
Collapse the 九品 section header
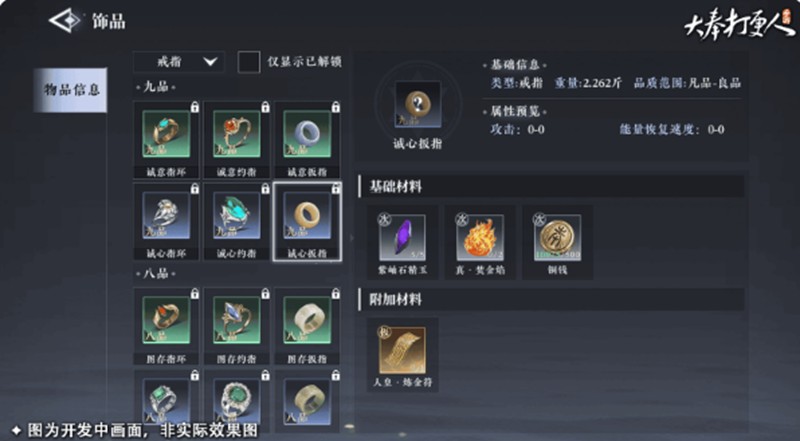(x=156, y=87)
